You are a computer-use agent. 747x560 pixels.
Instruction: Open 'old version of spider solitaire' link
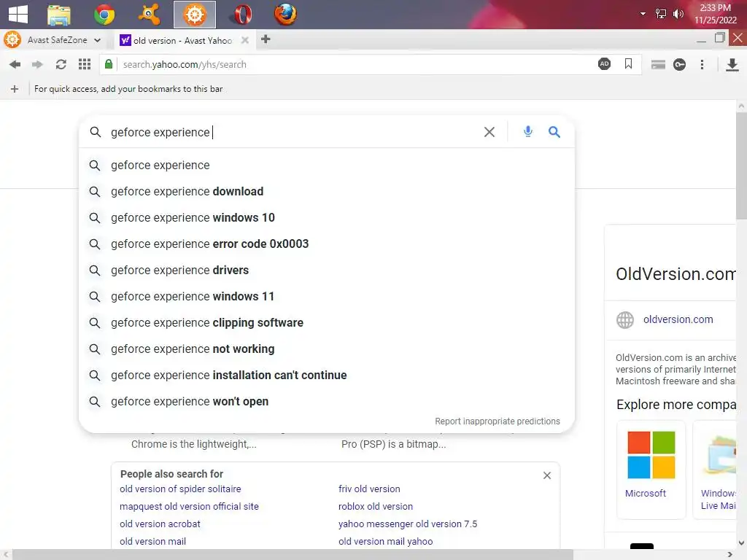pos(180,489)
